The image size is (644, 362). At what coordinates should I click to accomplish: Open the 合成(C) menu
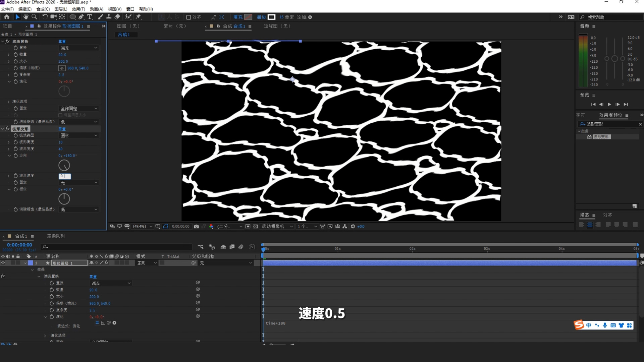pyautogui.click(x=43, y=9)
